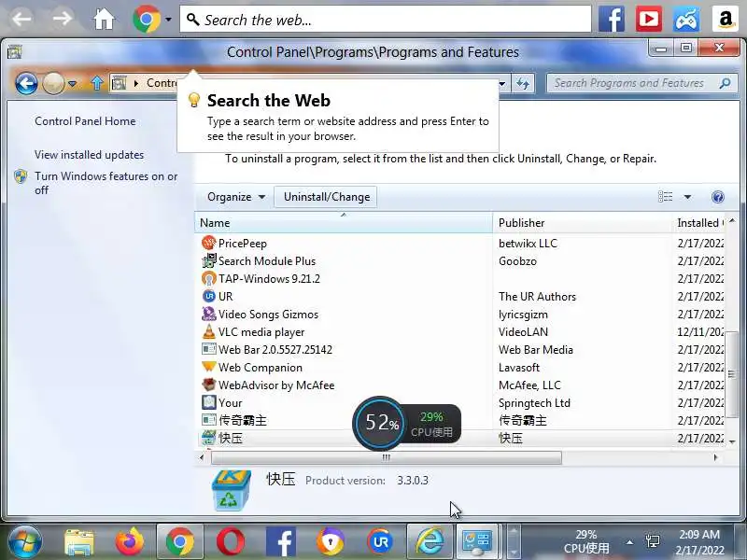
Task: Sort by the Installed On column header
Action: (x=698, y=223)
